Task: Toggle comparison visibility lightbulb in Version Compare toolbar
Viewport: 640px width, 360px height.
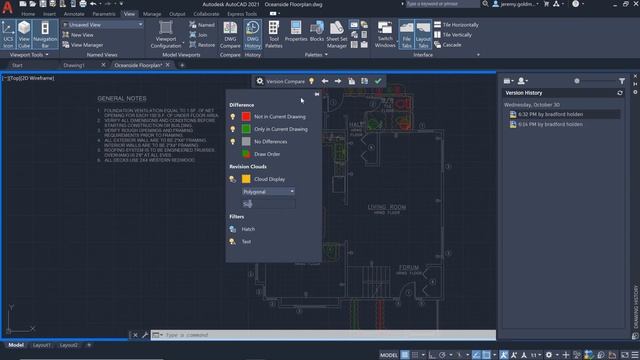Action: 311,81
